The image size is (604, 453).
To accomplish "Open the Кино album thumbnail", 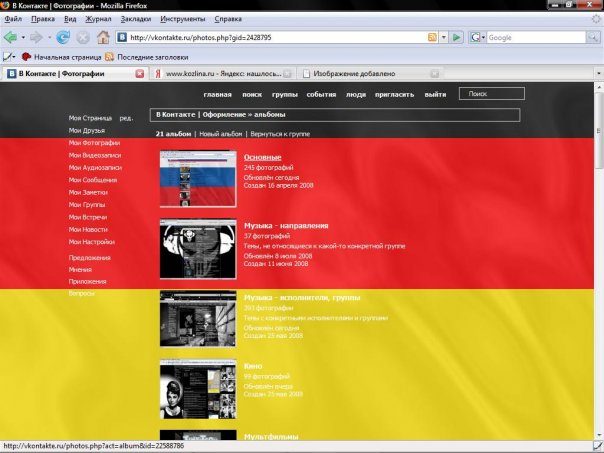I will coord(198,389).
